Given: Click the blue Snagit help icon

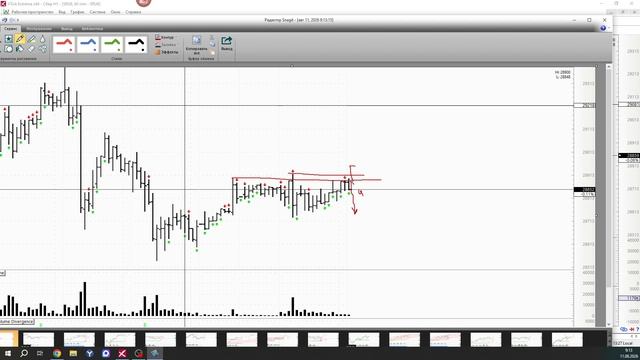Looking at the screenshot, I should 603,28.
